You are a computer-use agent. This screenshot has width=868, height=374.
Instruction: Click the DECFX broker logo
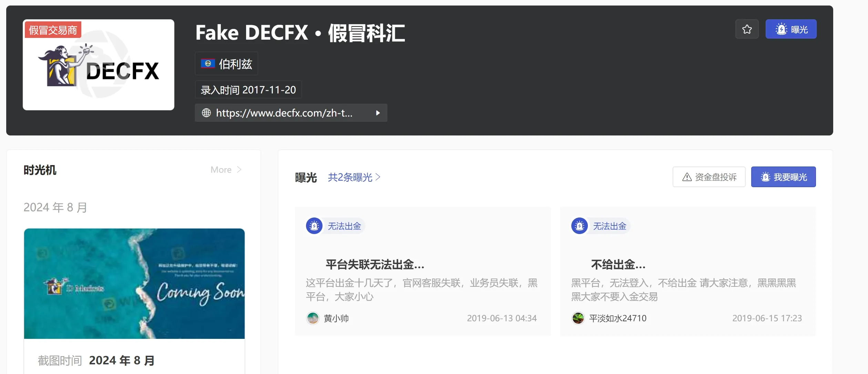[99, 65]
